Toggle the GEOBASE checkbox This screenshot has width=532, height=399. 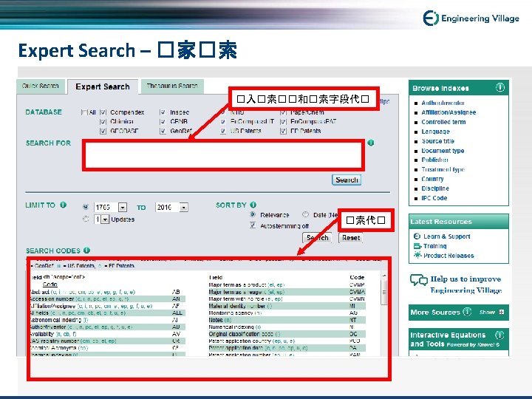click(103, 131)
